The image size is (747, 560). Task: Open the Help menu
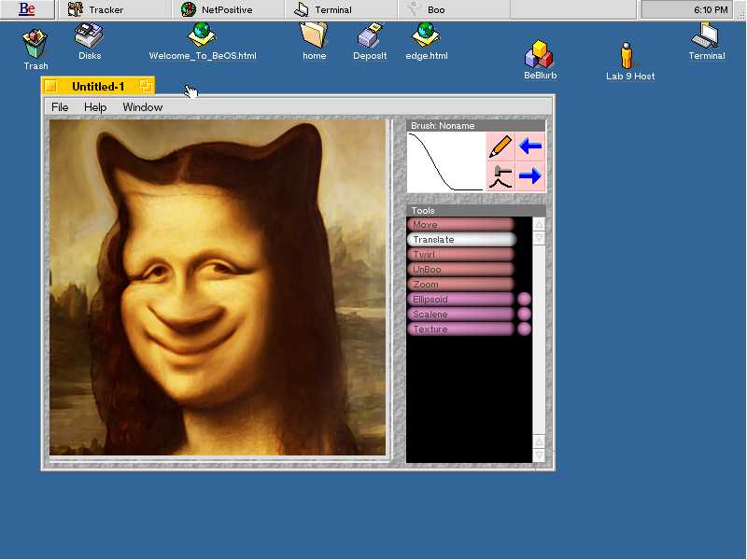(95, 107)
